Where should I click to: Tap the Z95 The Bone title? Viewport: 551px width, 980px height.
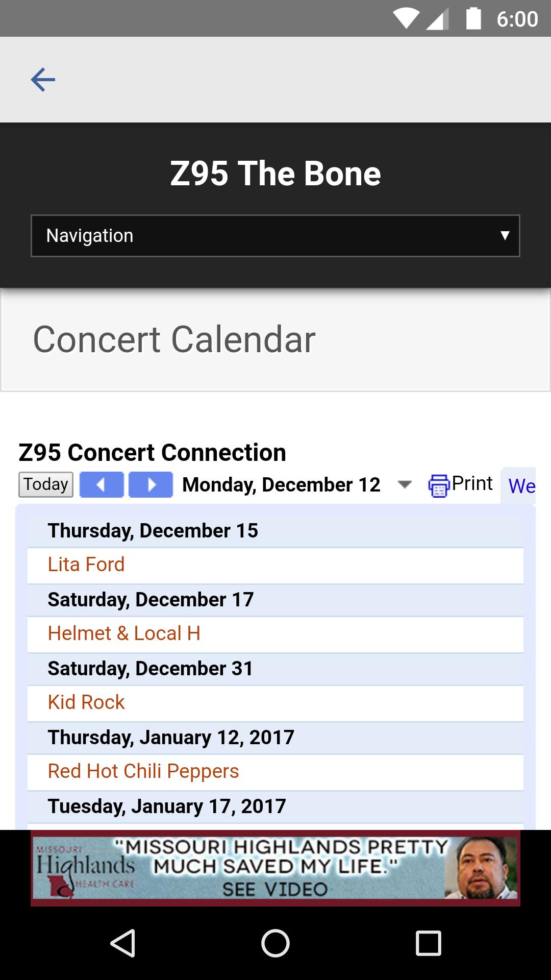point(275,174)
